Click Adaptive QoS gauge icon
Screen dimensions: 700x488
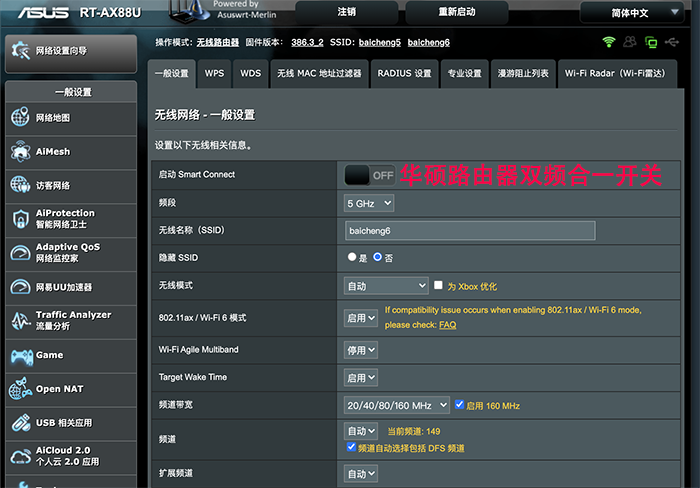(x=21, y=253)
